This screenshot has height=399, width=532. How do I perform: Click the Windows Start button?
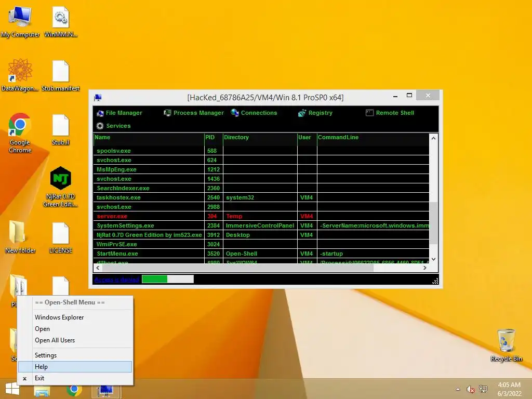[x=12, y=389]
